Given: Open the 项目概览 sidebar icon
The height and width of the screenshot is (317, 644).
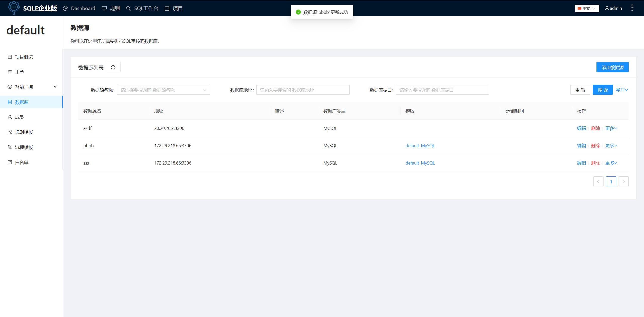Looking at the screenshot, I should pyautogui.click(x=10, y=57).
